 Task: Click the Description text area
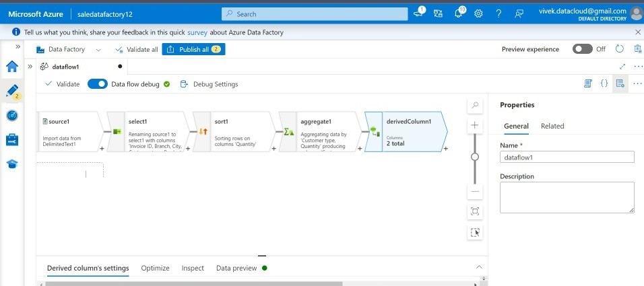(x=567, y=197)
